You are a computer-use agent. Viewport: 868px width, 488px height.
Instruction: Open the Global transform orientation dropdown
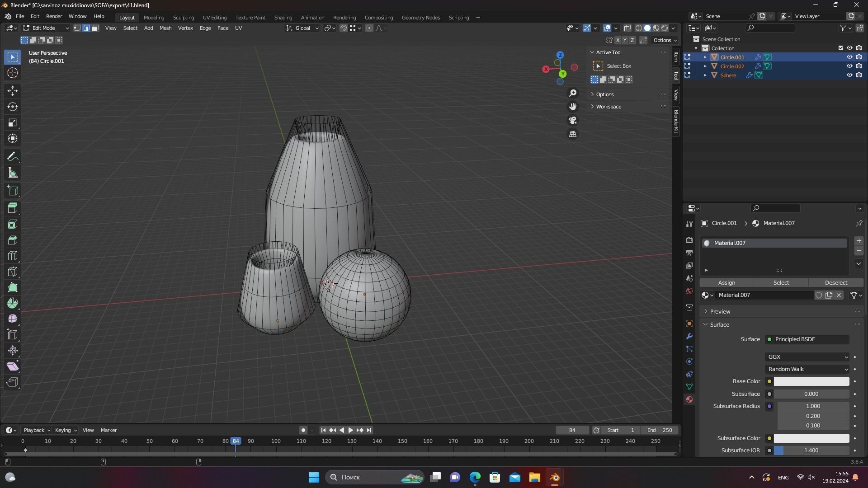(x=302, y=28)
